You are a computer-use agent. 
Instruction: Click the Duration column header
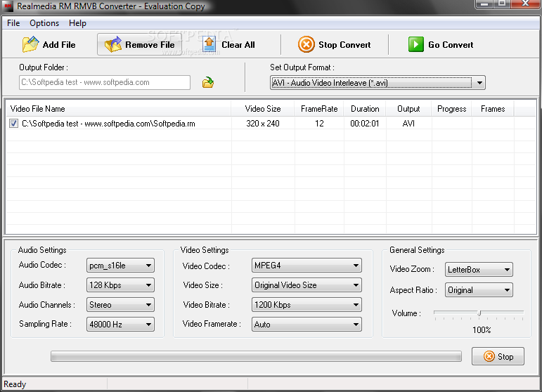coord(365,109)
